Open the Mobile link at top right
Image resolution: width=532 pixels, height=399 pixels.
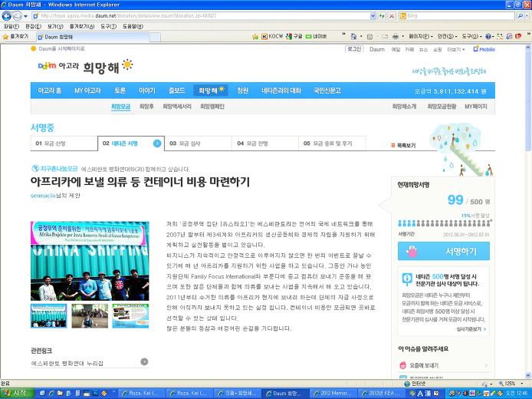484,49
